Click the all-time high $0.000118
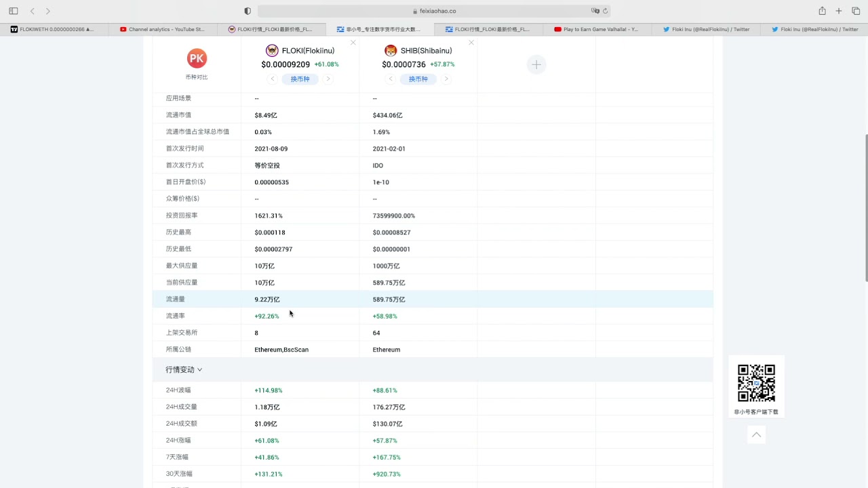 point(270,232)
